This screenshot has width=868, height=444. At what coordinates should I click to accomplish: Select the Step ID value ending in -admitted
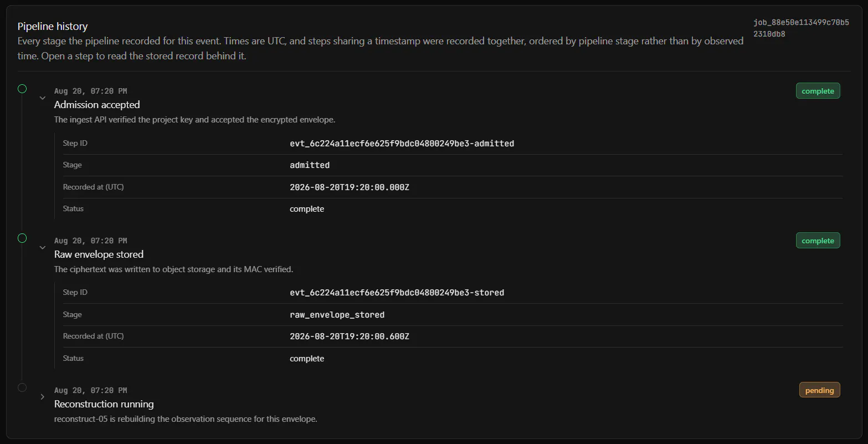point(402,144)
